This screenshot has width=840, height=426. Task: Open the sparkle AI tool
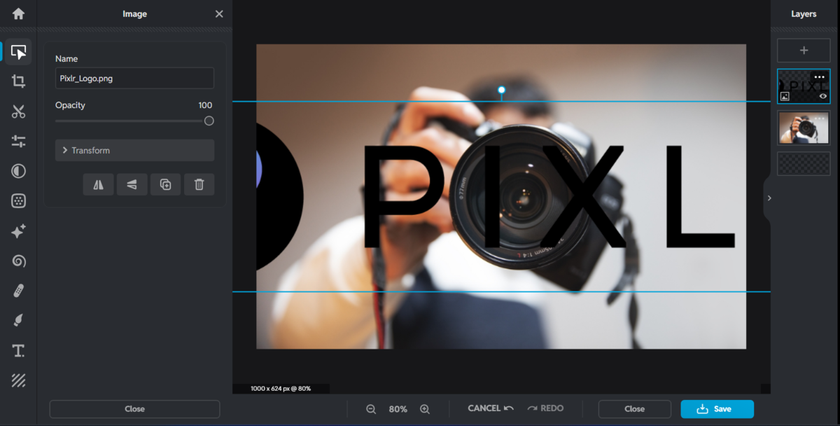tap(18, 231)
